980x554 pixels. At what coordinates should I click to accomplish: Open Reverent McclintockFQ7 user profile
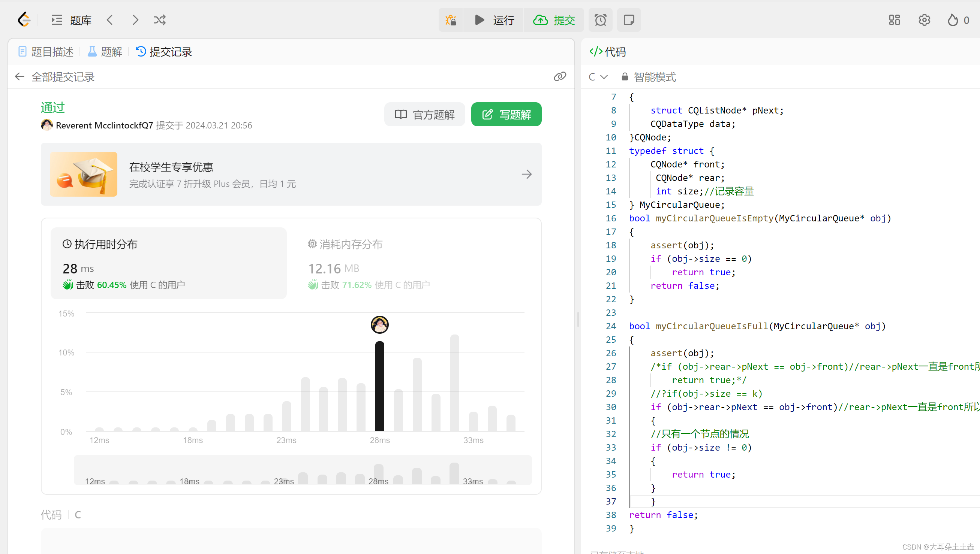(104, 125)
